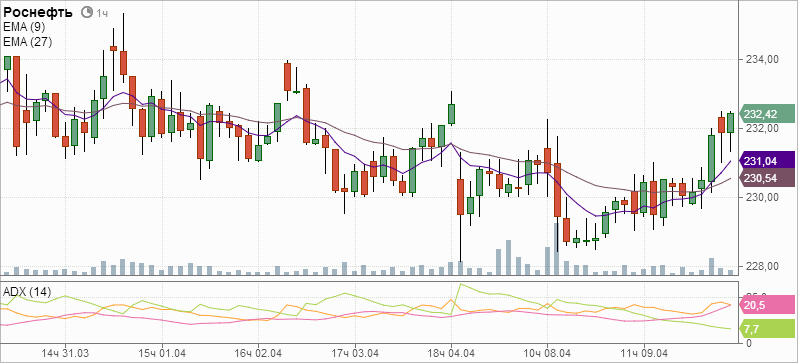Click the 14ч 31.03 time axis label
Image resolution: width=798 pixels, height=363 pixels.
65,353
